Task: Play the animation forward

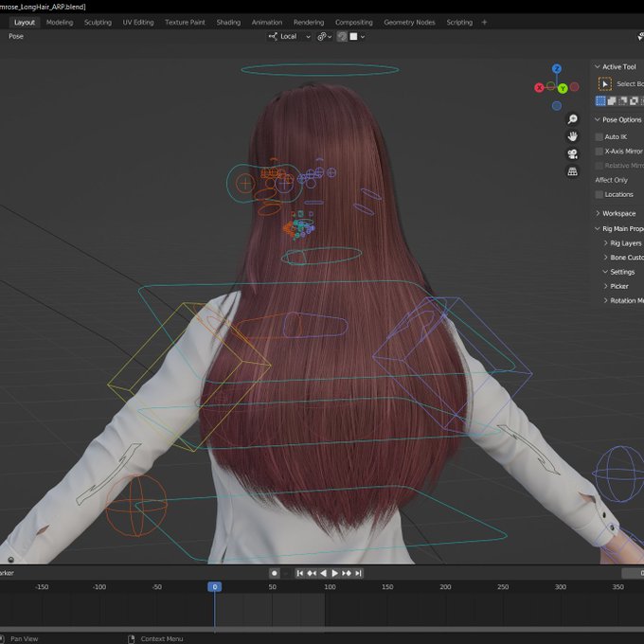Action: pos(334,573)
